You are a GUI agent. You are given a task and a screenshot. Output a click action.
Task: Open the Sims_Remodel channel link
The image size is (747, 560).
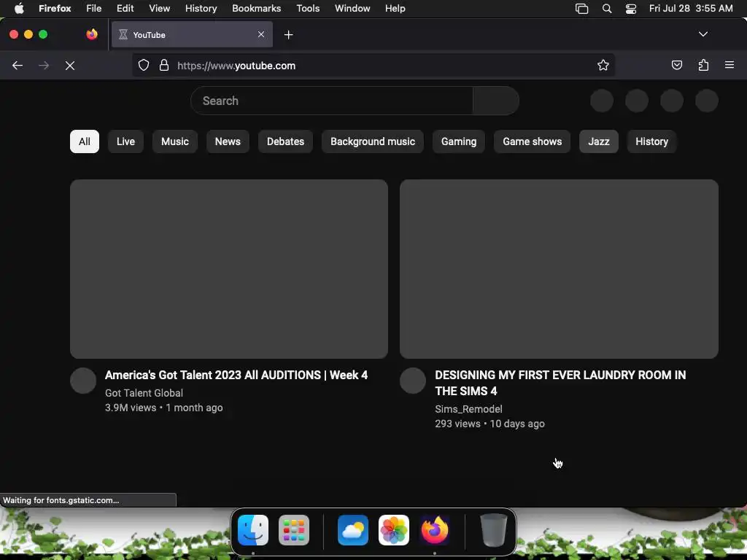(468, 409)
